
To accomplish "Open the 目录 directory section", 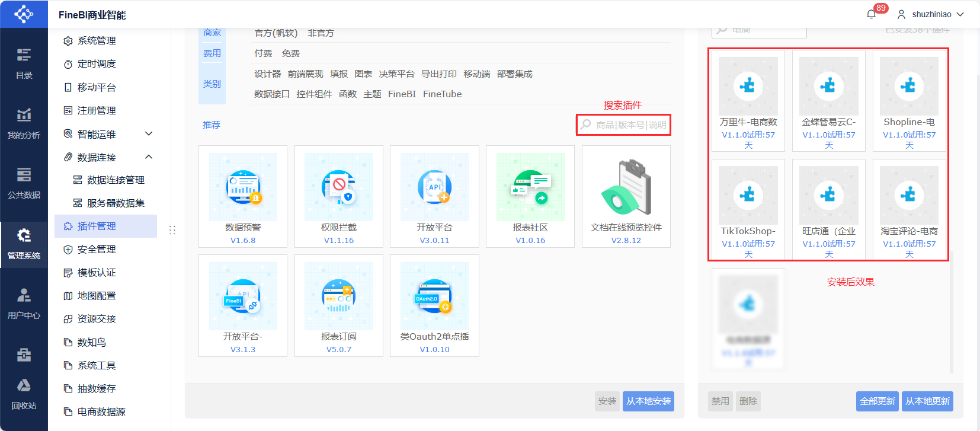I will click(x=24, y=63).
